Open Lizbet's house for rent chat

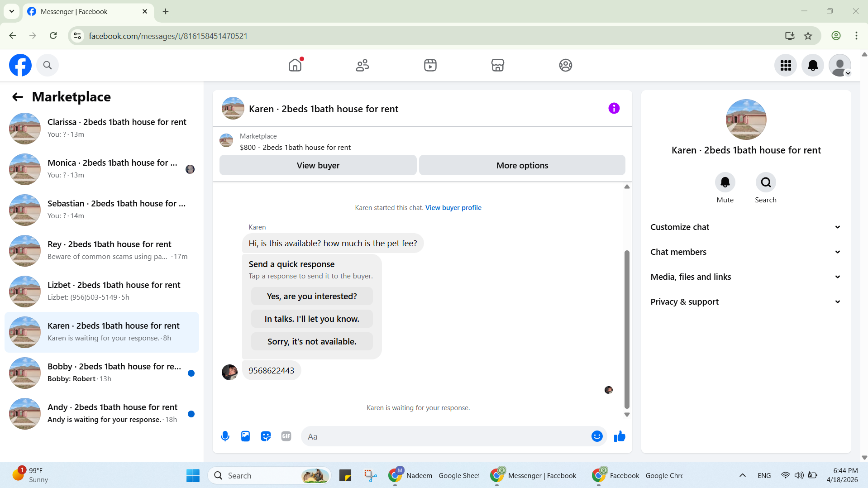point(102,292)
